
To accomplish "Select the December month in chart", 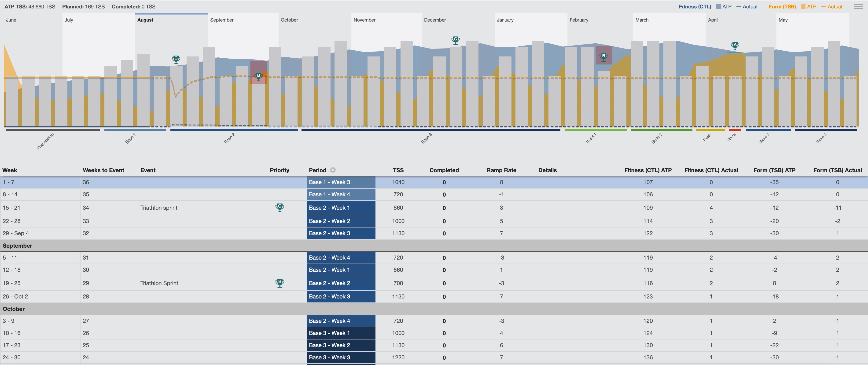I will 435,20.
